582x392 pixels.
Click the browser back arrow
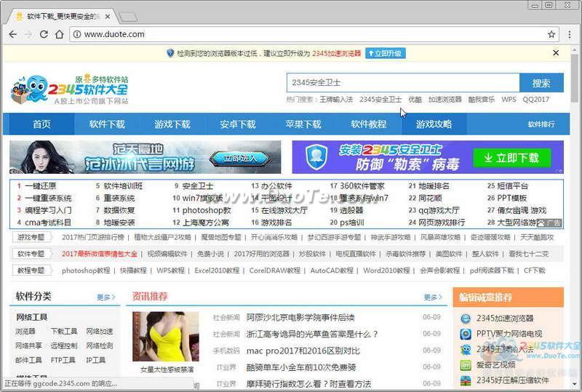[x=13, y=33]
